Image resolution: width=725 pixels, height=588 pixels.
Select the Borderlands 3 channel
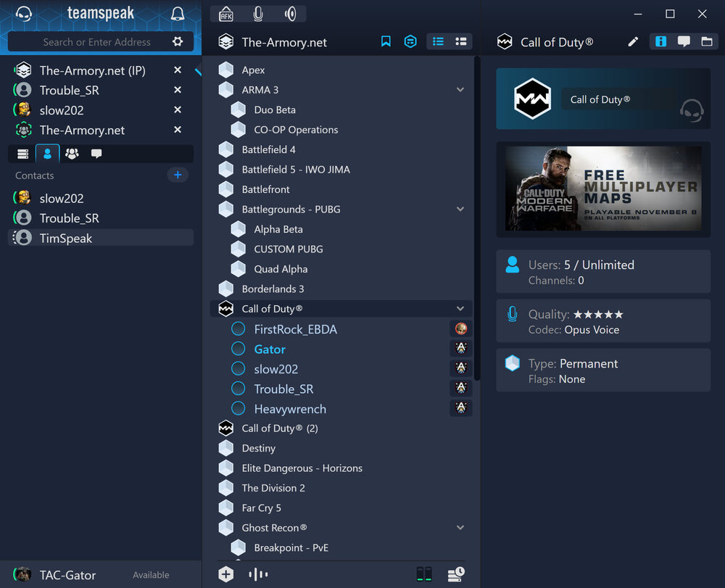(x=273, y=289)
